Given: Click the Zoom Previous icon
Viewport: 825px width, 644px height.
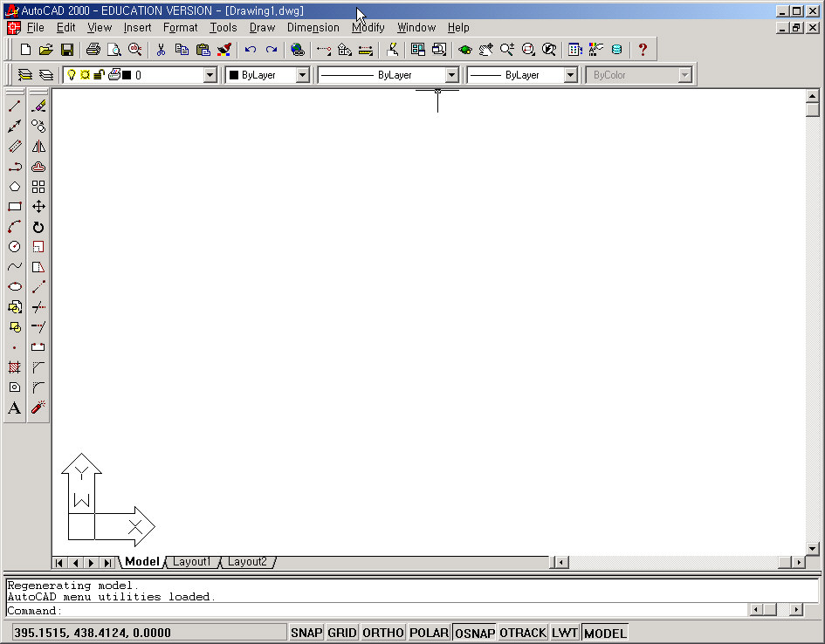Looking at the screenshot, I should pos(549,50).
